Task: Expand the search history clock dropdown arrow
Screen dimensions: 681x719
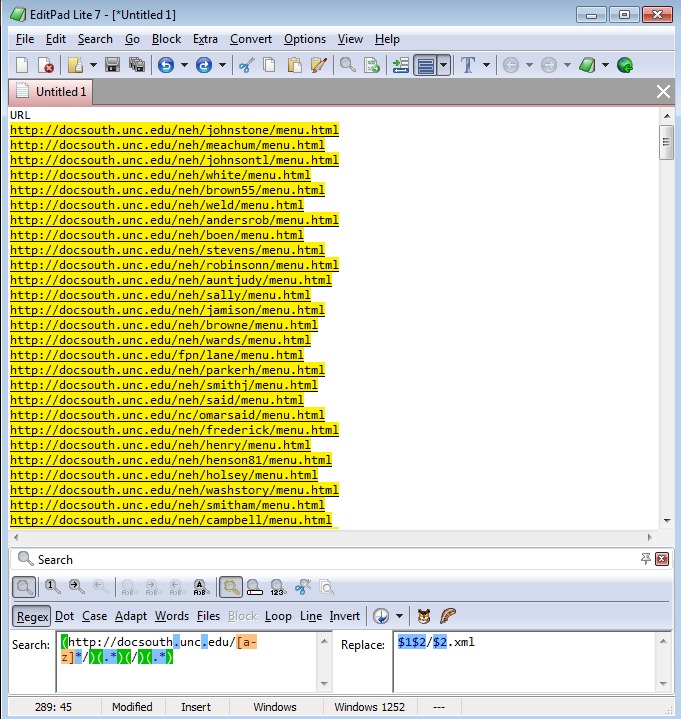Action: (x=399, y=616)
